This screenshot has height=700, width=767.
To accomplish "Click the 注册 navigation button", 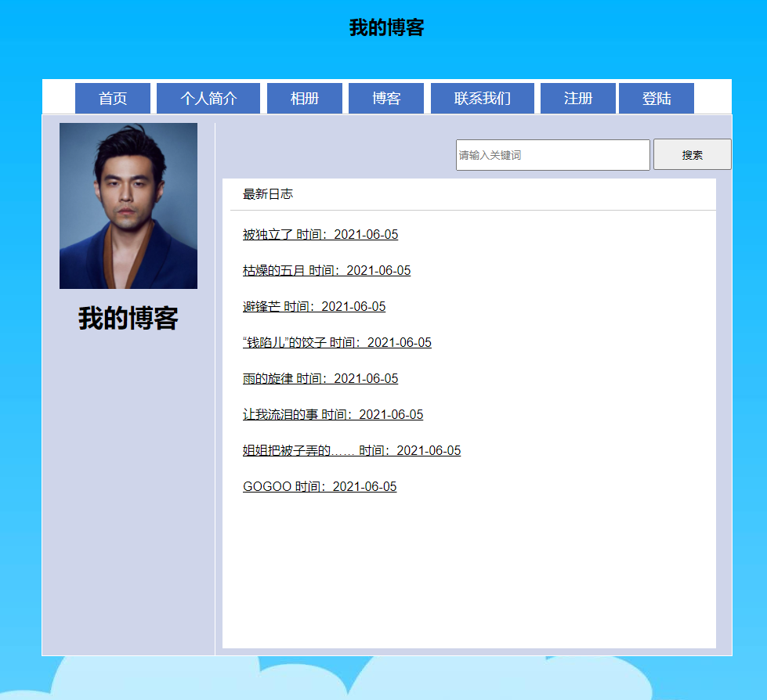I will pyautogui.click(x=577, y=98).
